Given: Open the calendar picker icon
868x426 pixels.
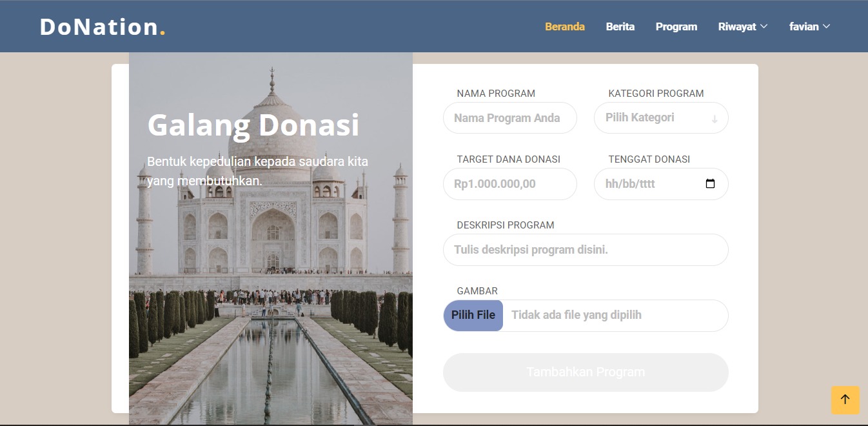Looking at the screenshot, I should [710, 183].
